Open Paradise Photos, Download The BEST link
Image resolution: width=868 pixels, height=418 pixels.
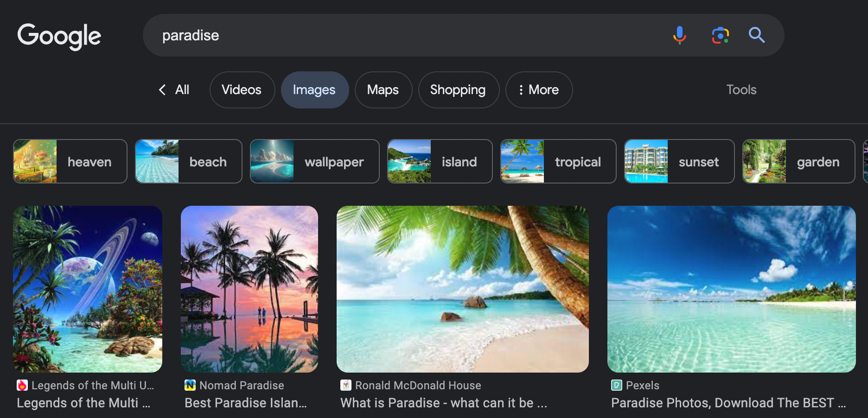[728, 403]
